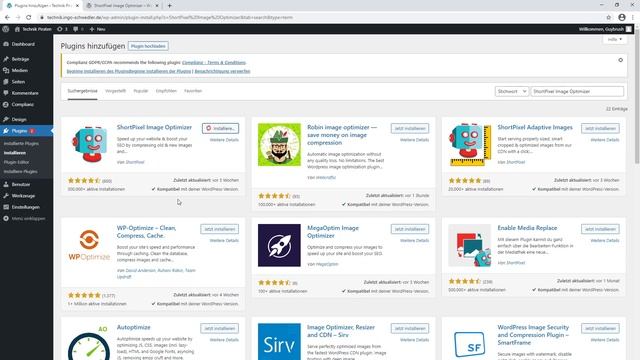Viewport: 640px width, 360px height.
Task: Dismiss the Complianz notice
Action: pyautogui.click(x=620, y=60)
